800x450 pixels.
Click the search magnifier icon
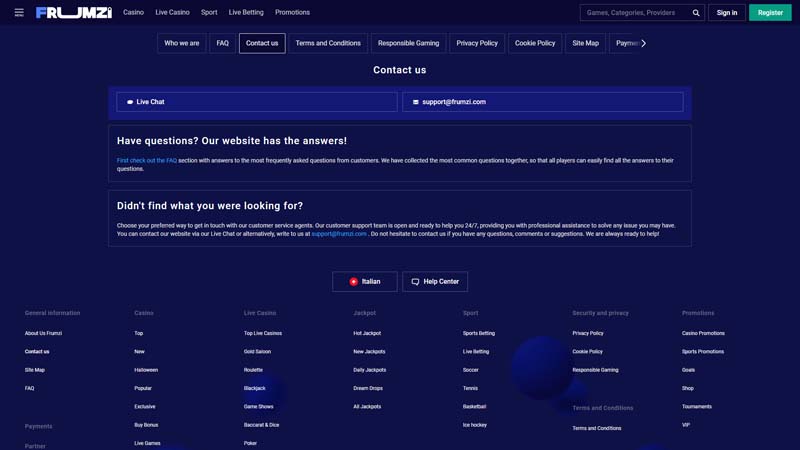click(696, 13)
